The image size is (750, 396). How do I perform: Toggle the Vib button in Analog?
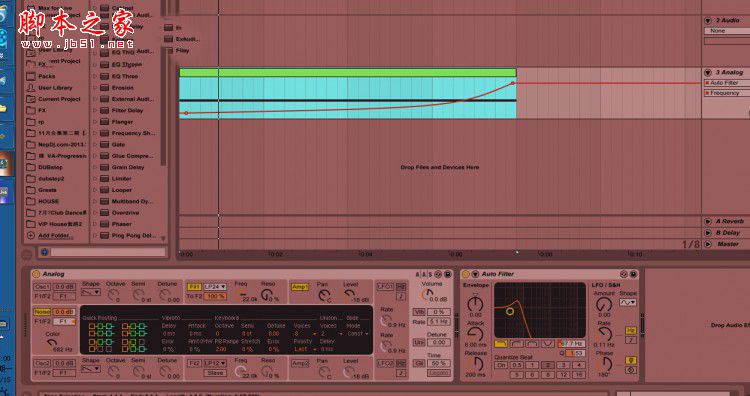(x=419, y=312)
